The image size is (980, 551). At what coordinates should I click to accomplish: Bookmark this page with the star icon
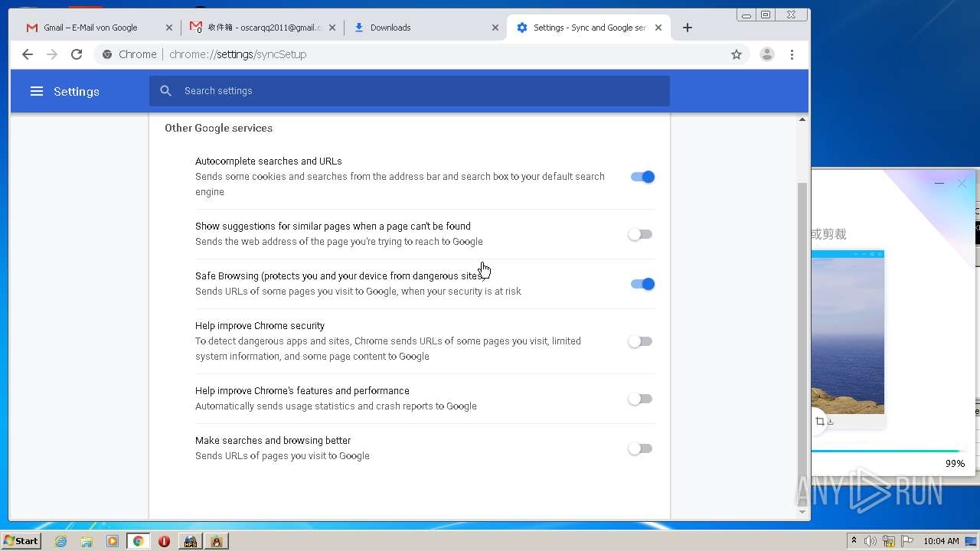[x=737, y=54]
